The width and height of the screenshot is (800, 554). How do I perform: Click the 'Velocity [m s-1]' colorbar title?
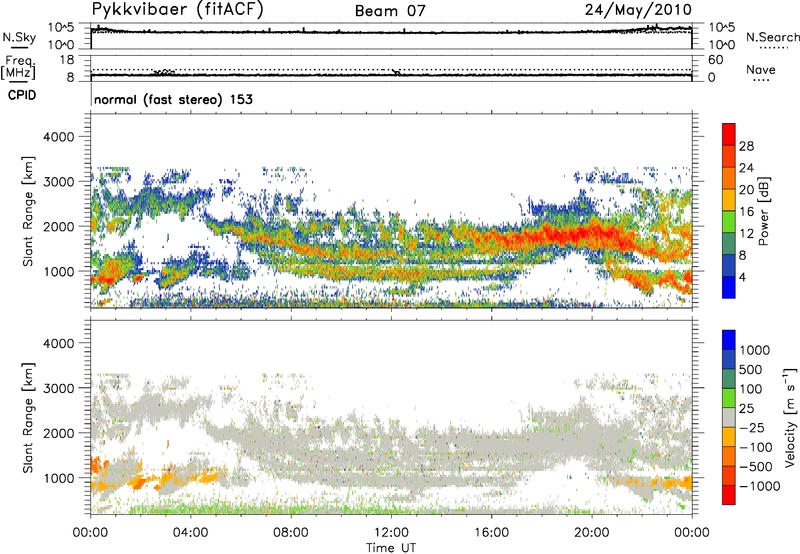(790, 417)
